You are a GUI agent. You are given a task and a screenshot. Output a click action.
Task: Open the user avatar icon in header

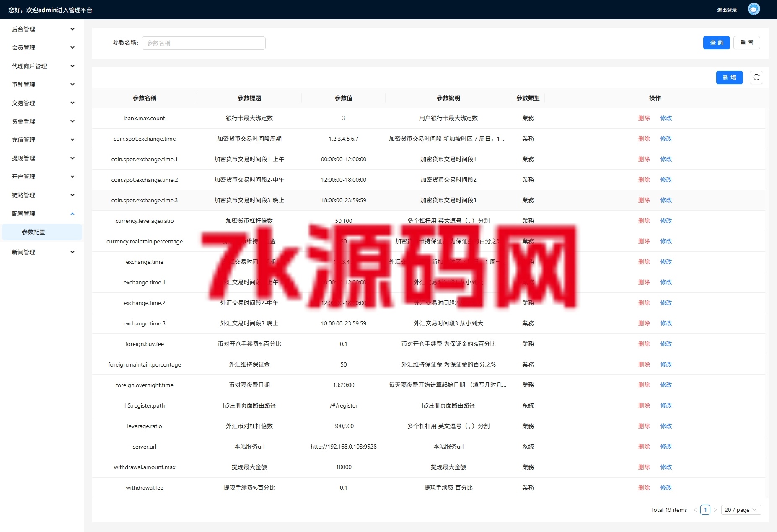754,9
